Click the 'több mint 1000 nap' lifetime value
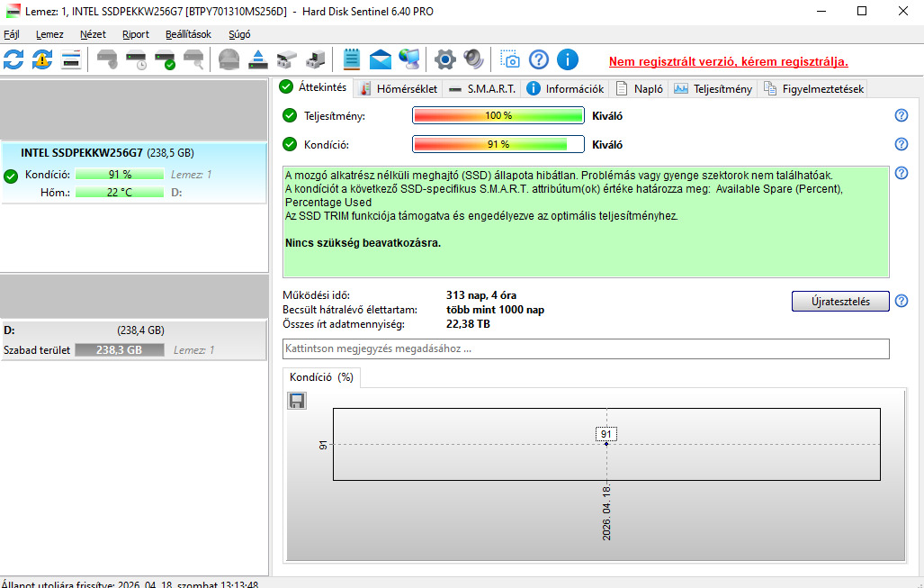This screenshot has width=924, height=588. tap(495, 310)
